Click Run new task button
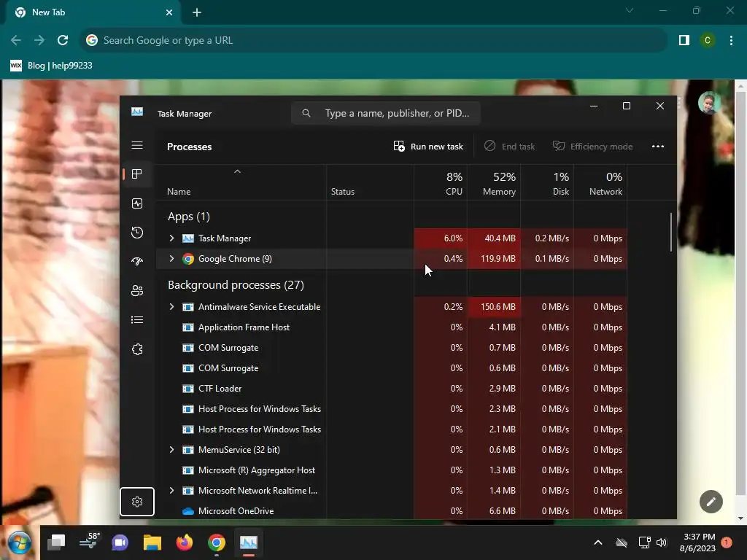Image resolution: width=747 pixels, height=560 pixels. (x=428, y=146)
